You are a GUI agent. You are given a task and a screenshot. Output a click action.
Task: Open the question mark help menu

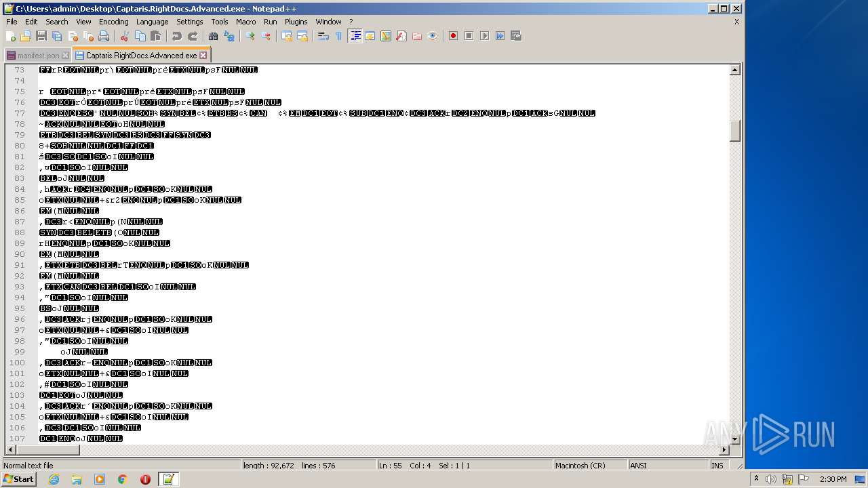pyautogui.click(x=351, y=22)
